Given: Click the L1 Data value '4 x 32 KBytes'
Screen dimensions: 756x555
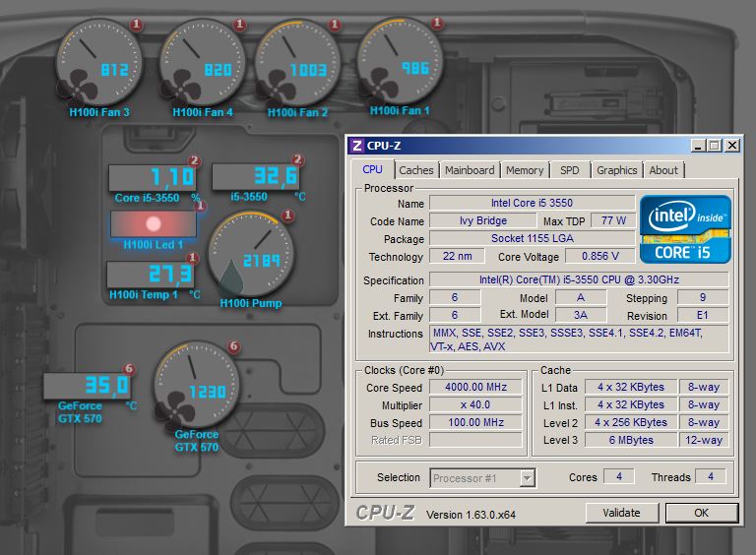Looking at the screenshot, I should [631, 388].
